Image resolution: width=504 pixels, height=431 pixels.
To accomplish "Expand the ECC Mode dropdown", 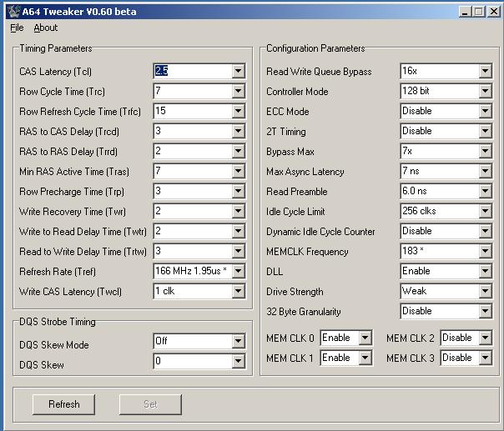I will pyautogui.click(x=485, y=111).
